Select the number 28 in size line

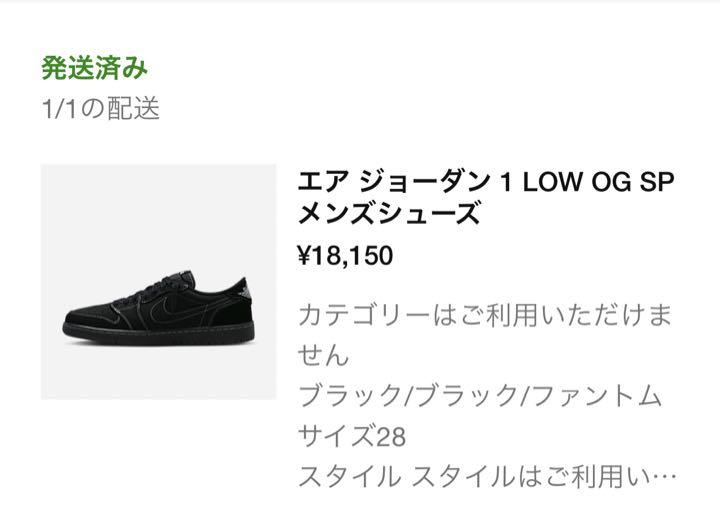391,436
